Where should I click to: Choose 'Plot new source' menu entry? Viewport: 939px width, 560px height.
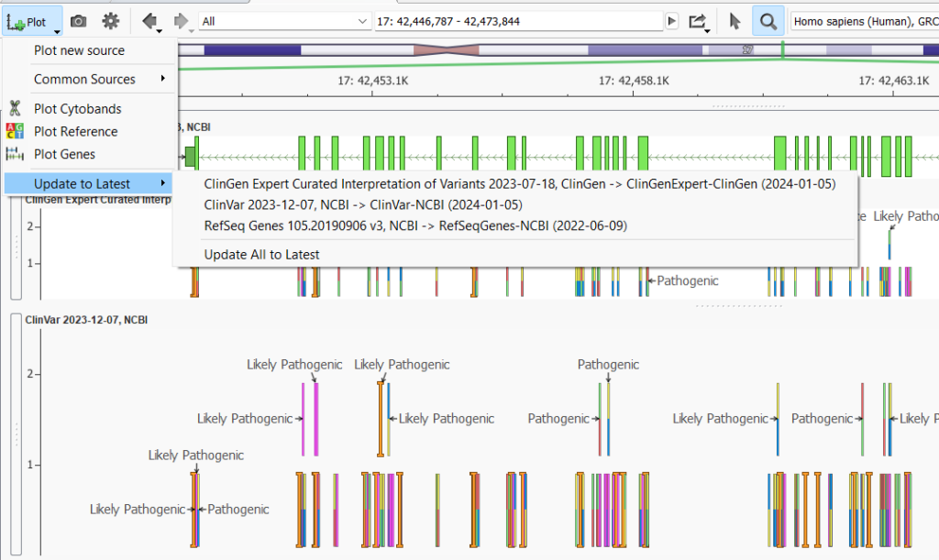(x=79, y=50)
